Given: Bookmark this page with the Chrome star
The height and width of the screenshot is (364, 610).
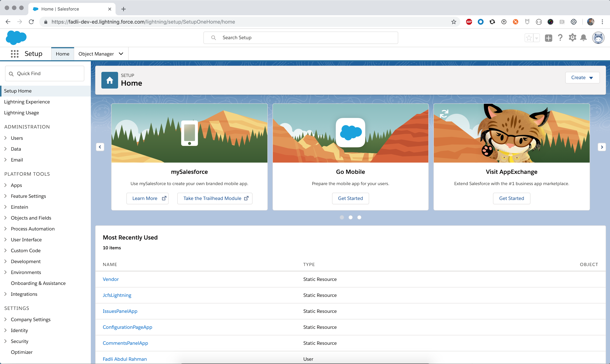Looking at the screenshot, I should click(454, 22).
